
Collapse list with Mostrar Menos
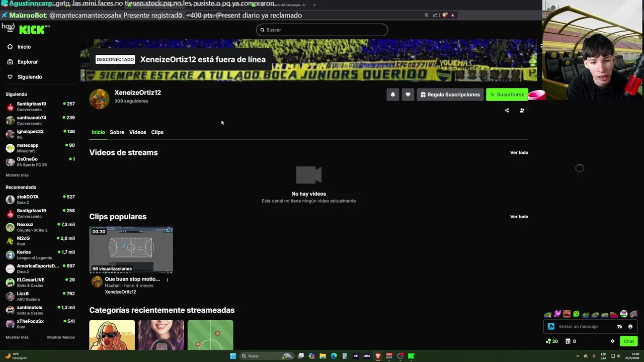61,337
